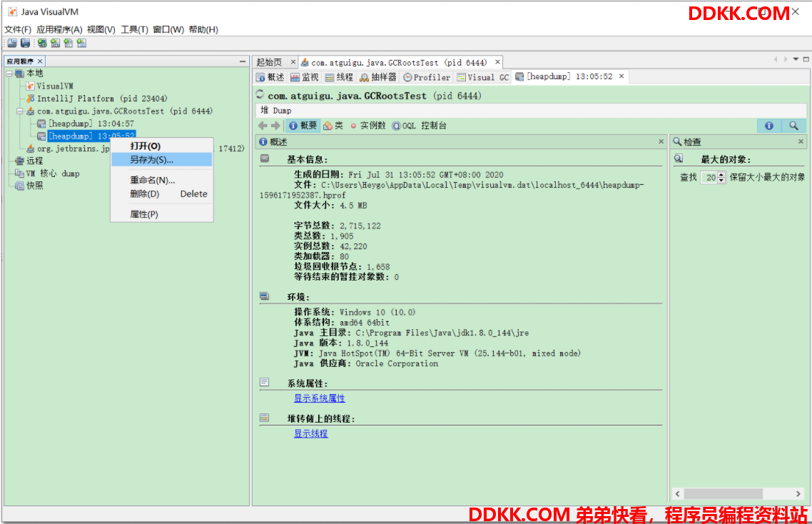Viewport: 812px width, 524px height.
Task: Click the 环境 section icon
Action: [265, 296]
